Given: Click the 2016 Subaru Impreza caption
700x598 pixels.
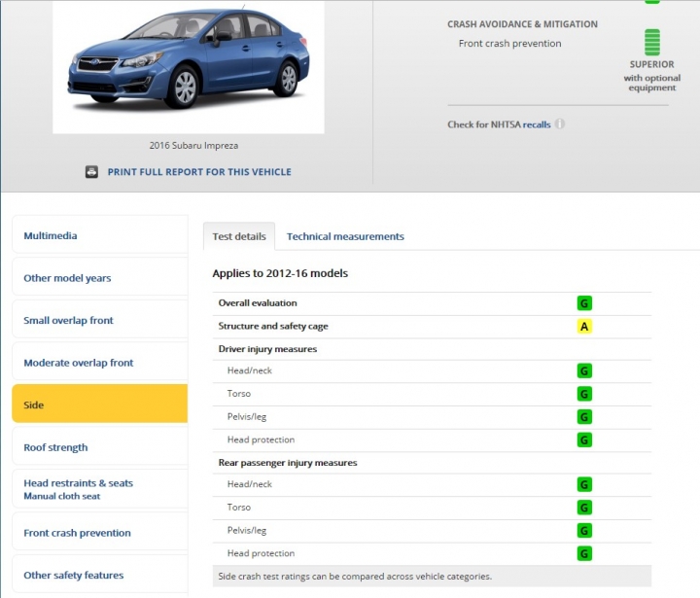Looking at the screenshot, I should [193, 146].
